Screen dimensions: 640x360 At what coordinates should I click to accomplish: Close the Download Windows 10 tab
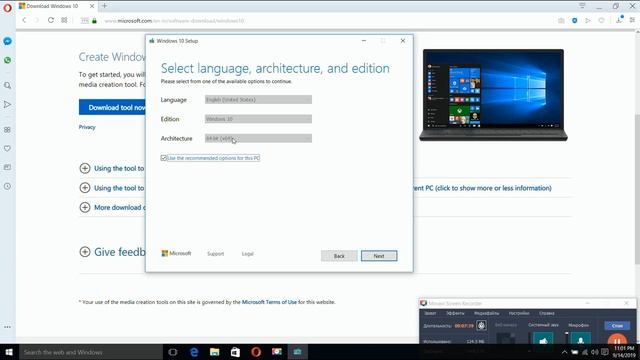coord(92,6)
